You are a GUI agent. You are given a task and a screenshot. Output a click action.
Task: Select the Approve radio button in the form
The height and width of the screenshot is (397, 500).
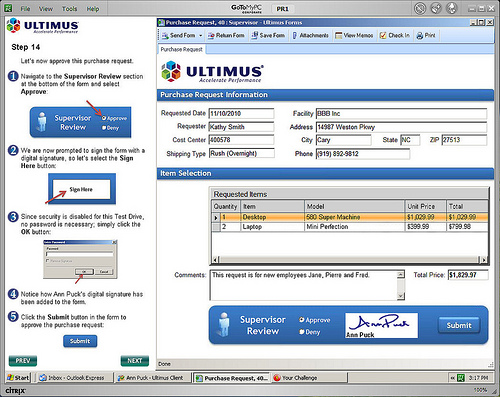click(x=302, y=320)
